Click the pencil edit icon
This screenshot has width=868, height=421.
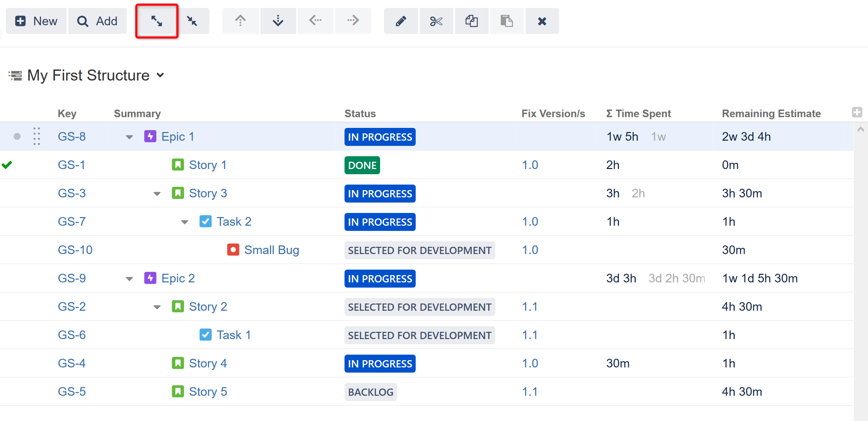click(401, 21)
